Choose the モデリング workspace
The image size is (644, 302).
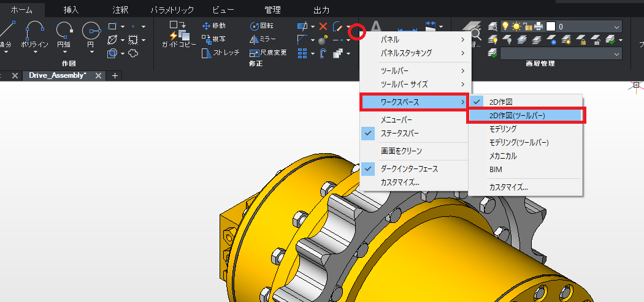pyautogui.click(x=525, y=129)
